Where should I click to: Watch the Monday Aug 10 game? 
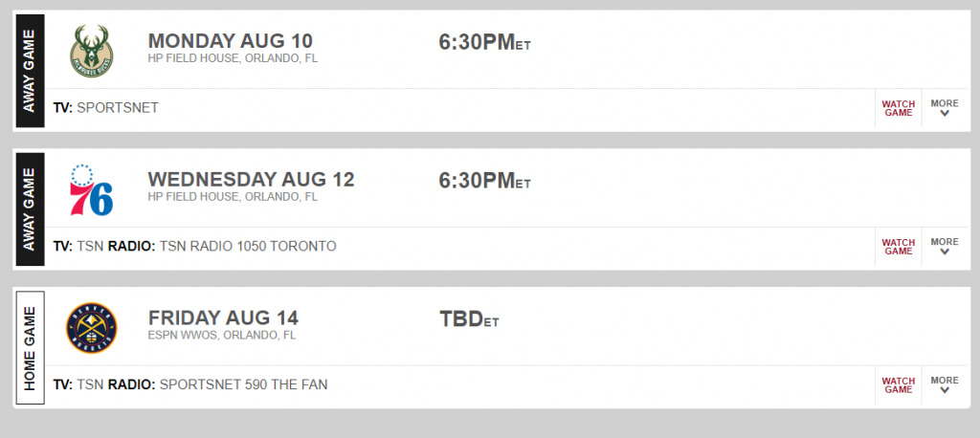click(x=898, y=109)
